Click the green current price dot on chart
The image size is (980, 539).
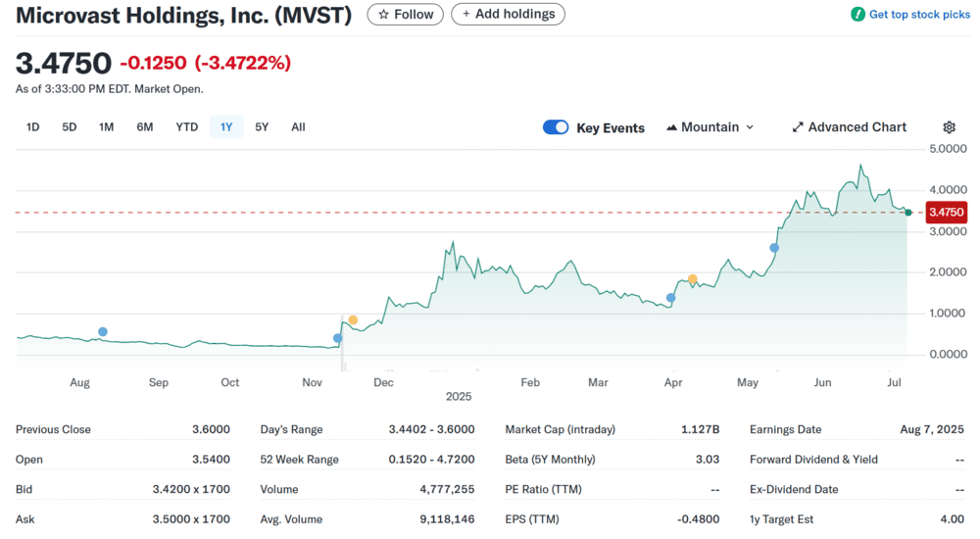click(x=908, y=213)
